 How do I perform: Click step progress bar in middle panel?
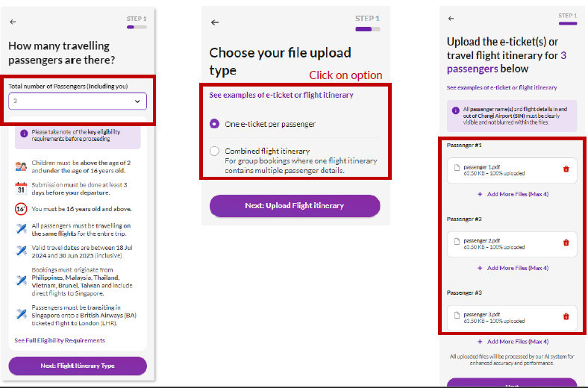point(368,29)
